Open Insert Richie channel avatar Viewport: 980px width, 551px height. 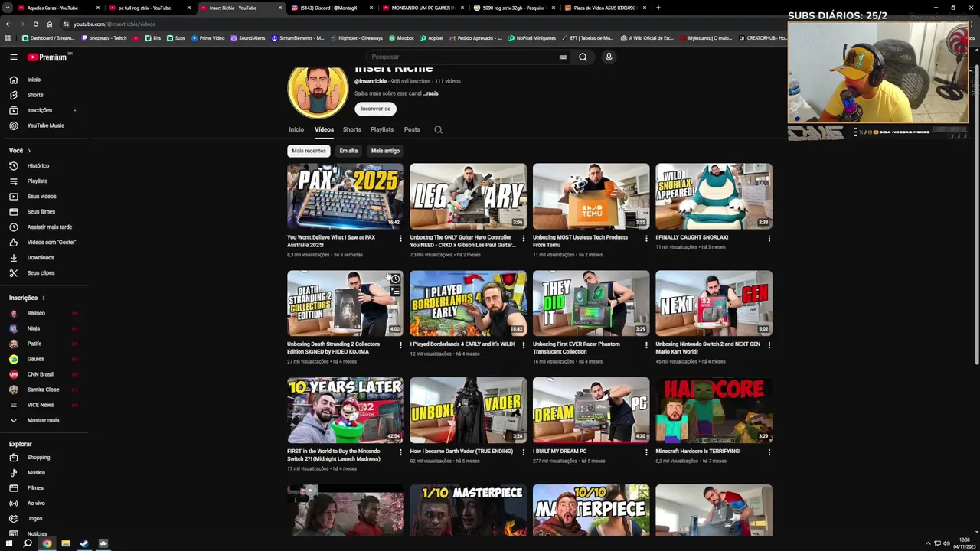point(318,91)
